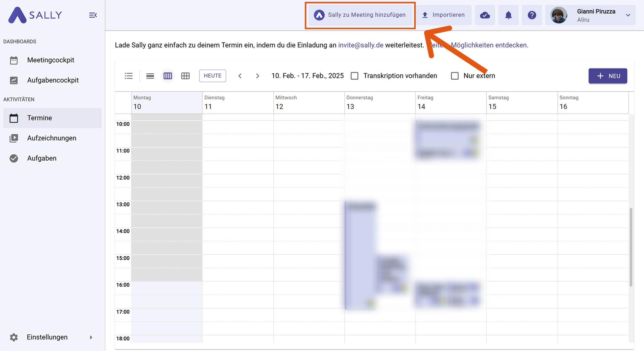
Task: Switch to list view icon
Action: [129, 76]
